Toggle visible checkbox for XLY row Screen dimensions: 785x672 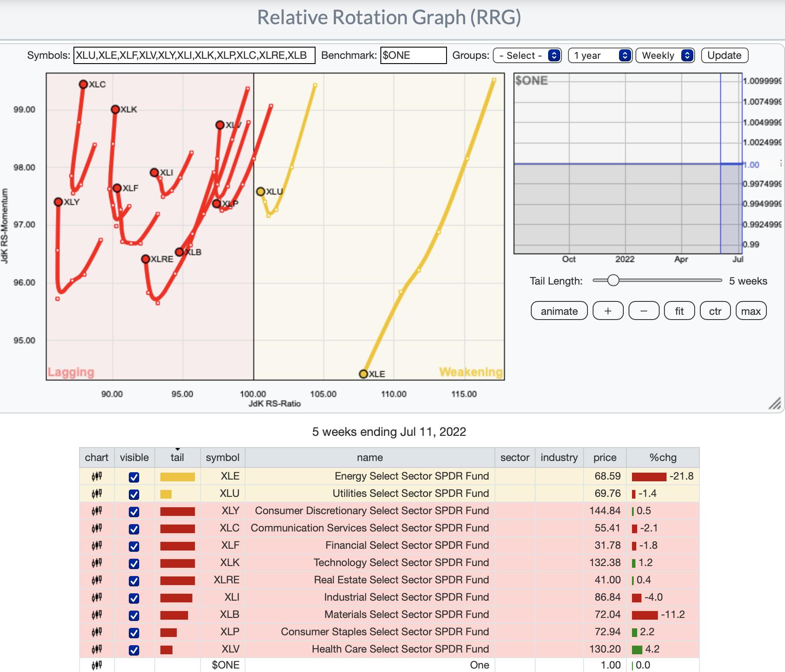tap(134, 512)
